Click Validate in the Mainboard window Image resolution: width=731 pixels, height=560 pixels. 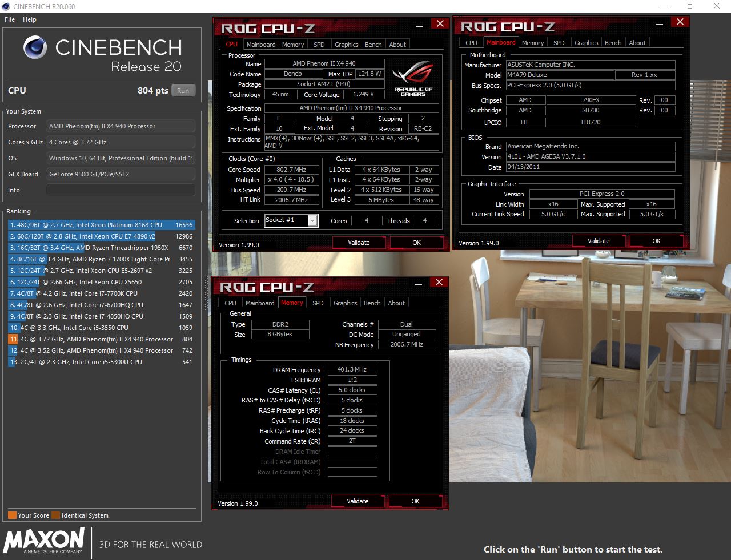pyautogui.click(x=599, y=241)
